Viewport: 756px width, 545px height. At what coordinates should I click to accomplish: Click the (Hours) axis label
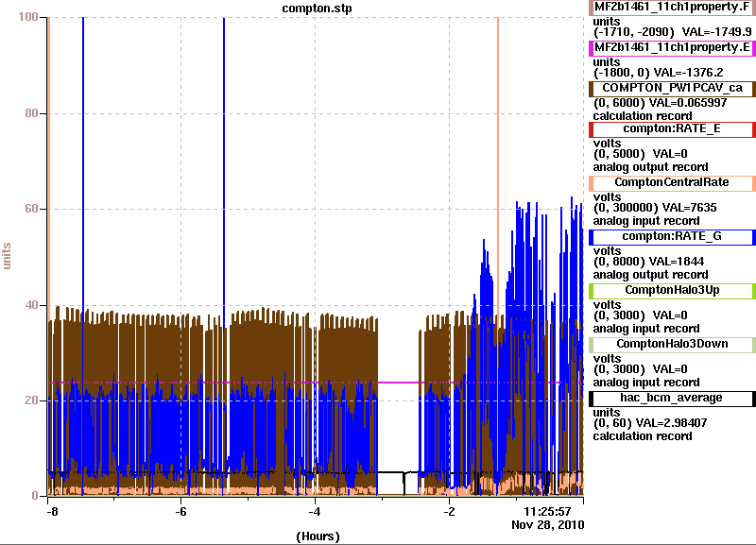point(318,536)
